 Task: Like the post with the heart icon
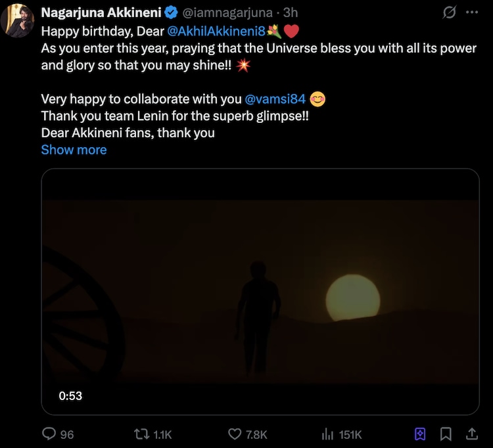click(x=236, y=434)
